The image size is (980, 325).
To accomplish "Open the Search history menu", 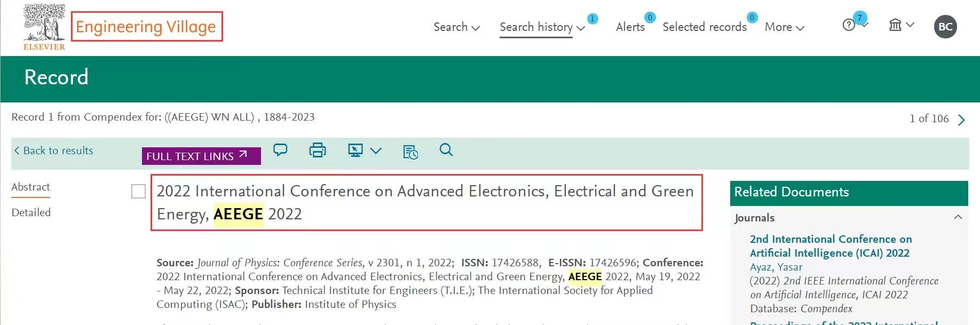I will 542,27.
